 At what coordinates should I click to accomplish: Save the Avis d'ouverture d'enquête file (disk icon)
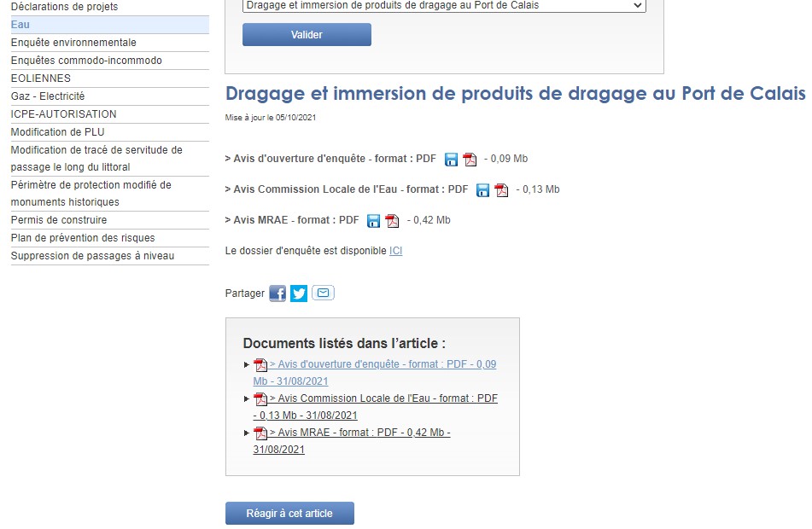click(451, 160)
